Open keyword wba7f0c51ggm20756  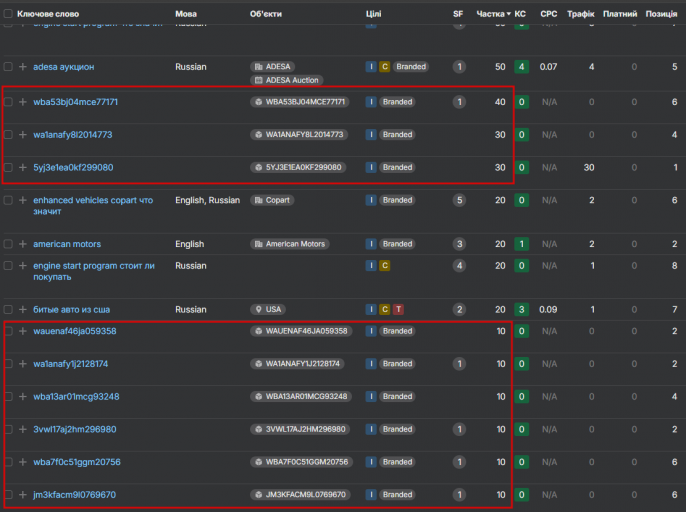click(77, 462)
